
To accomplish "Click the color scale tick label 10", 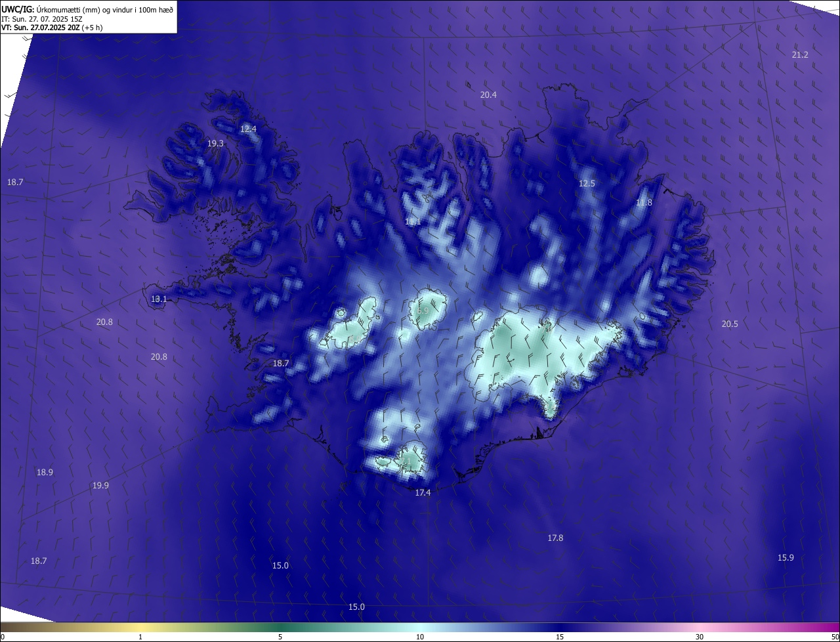I will click(x=420, y=637).
